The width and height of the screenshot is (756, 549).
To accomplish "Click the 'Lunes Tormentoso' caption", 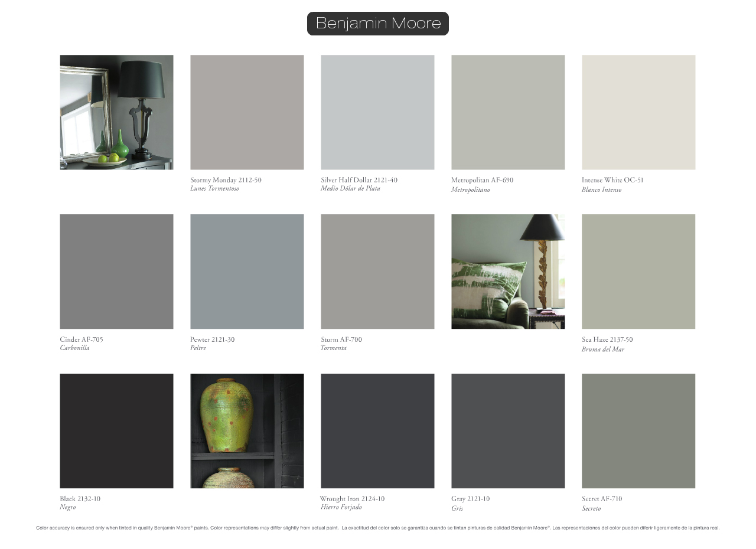I will point(214,189).
